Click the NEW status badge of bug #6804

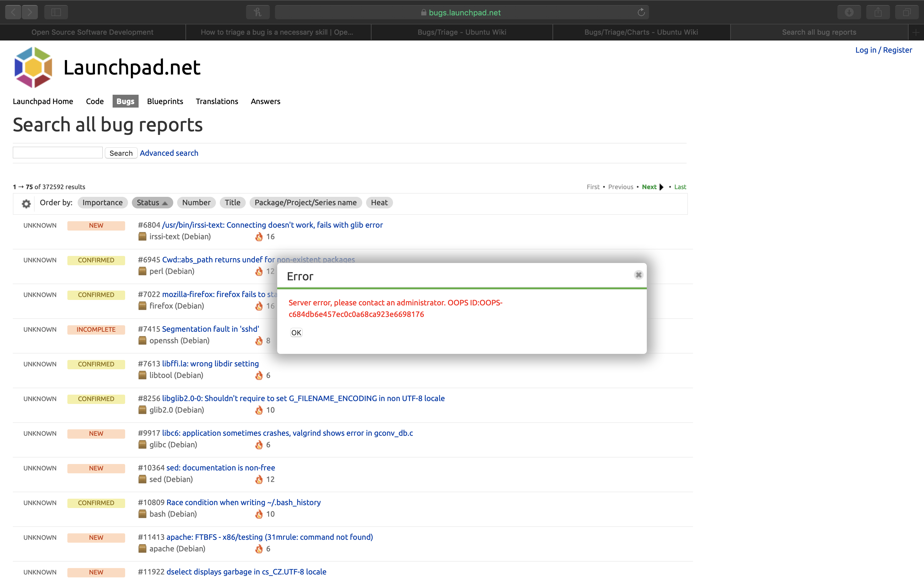[x=96, y=225]
